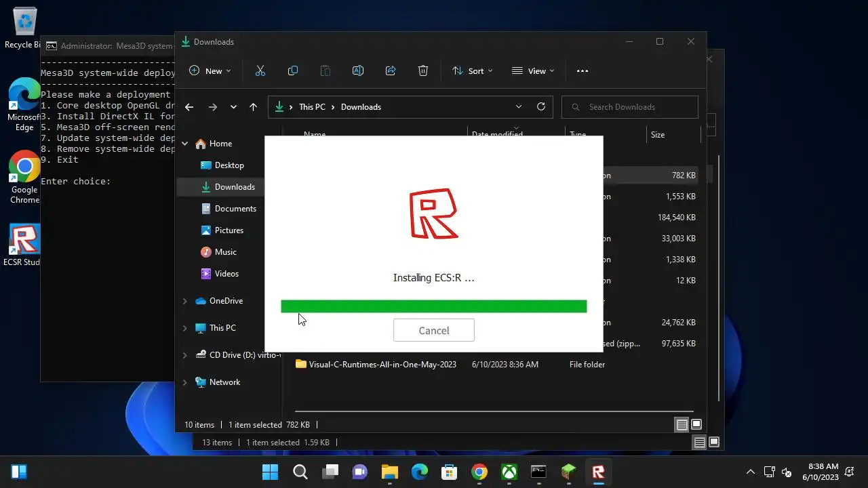Open Google Chrome desktop shortcut
The height and width of the screenshot is (488, 868).
point(24,178)
